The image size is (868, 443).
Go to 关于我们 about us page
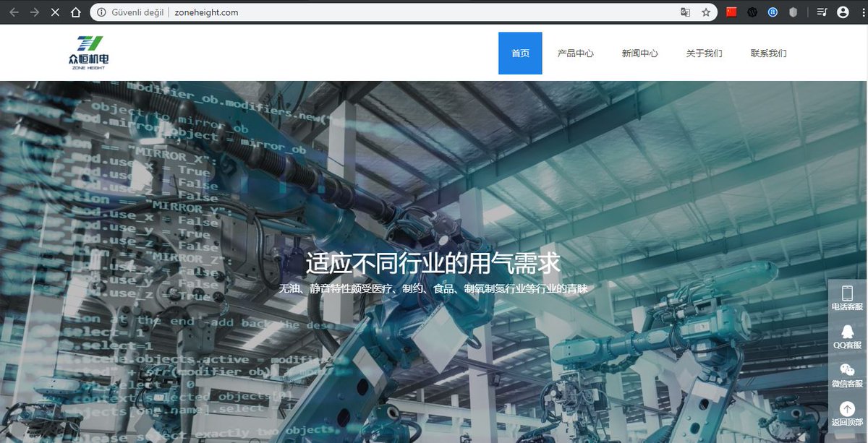click(705, 53)
